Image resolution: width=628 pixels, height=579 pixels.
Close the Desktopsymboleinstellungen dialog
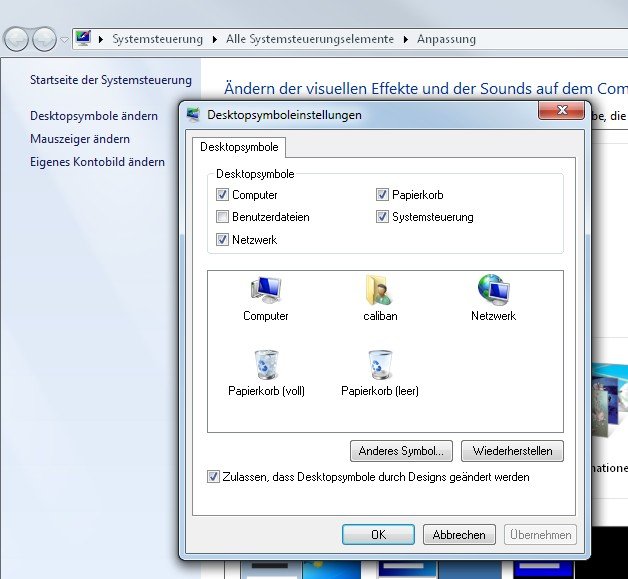pyautogui.click(x=561, y=110)
